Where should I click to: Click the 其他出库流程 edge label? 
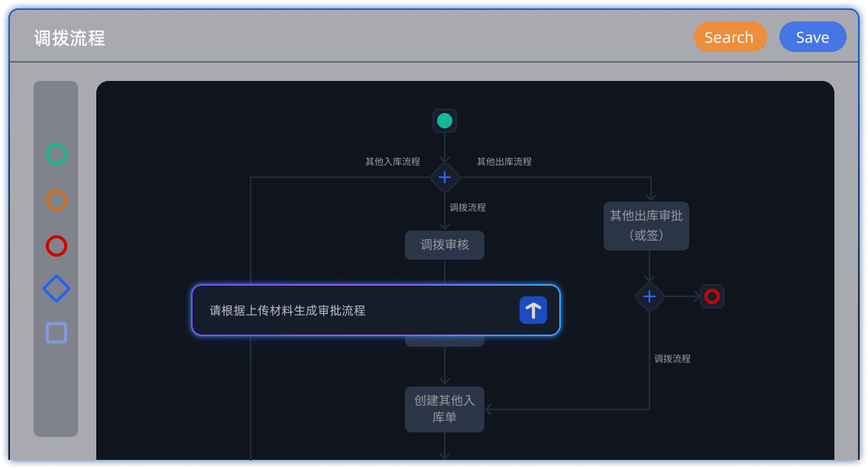coord(504,161)
